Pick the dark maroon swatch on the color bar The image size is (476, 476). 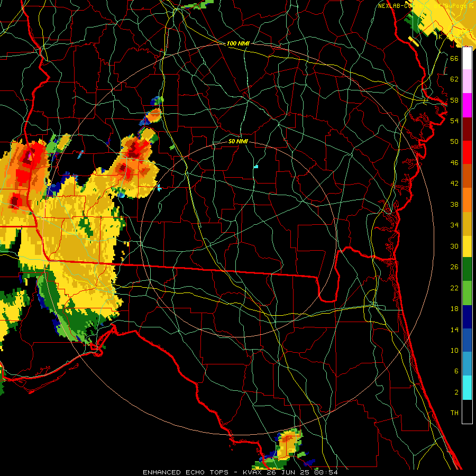click(x=467, y=129)
